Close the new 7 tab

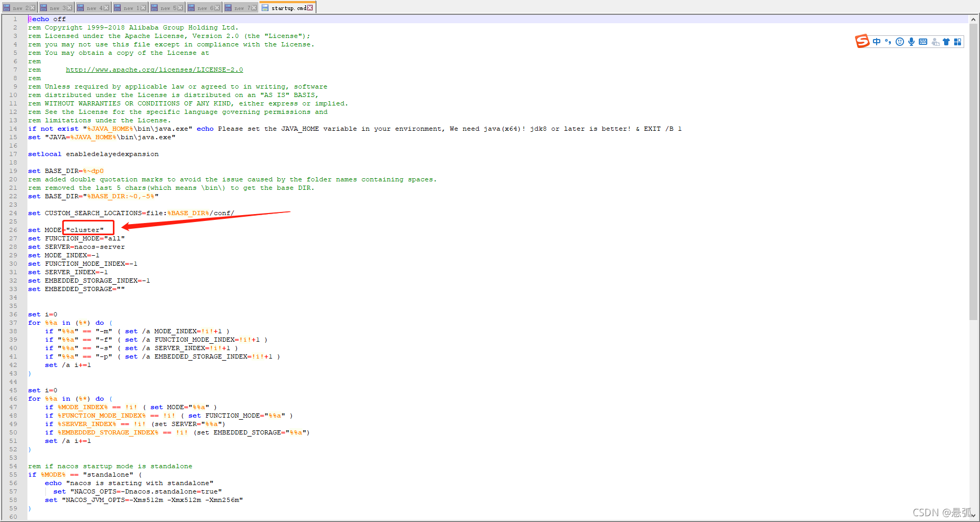pyautogui.click(x=254, y=8)
